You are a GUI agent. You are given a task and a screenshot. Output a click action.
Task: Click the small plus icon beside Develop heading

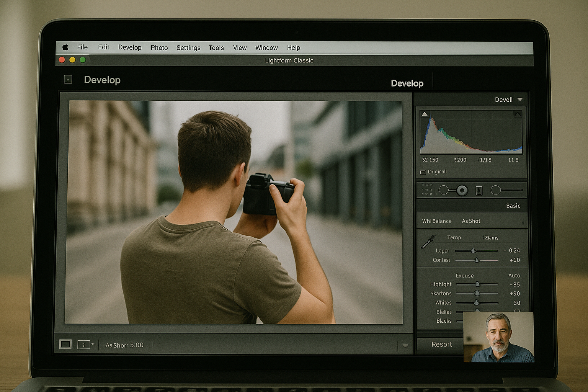pos(68,80)
